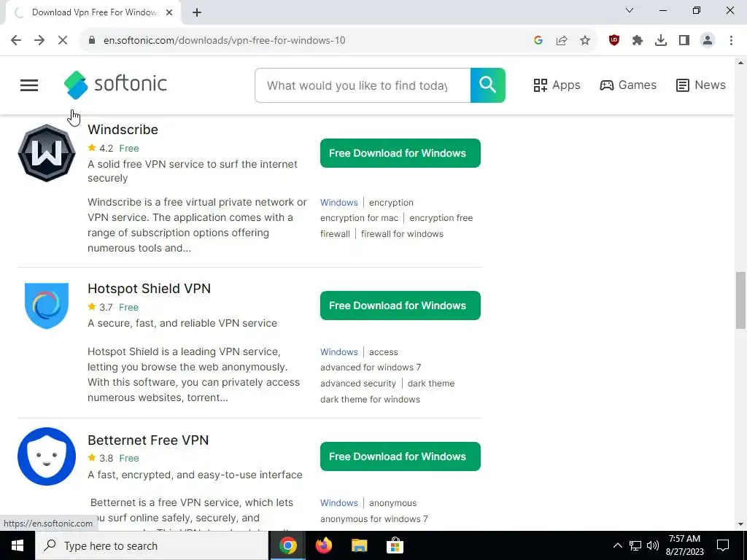Viewport: 747px width, 560px height.
Task: Click the page vertical scrollbar thumb
Action: (x=741, y=300)
